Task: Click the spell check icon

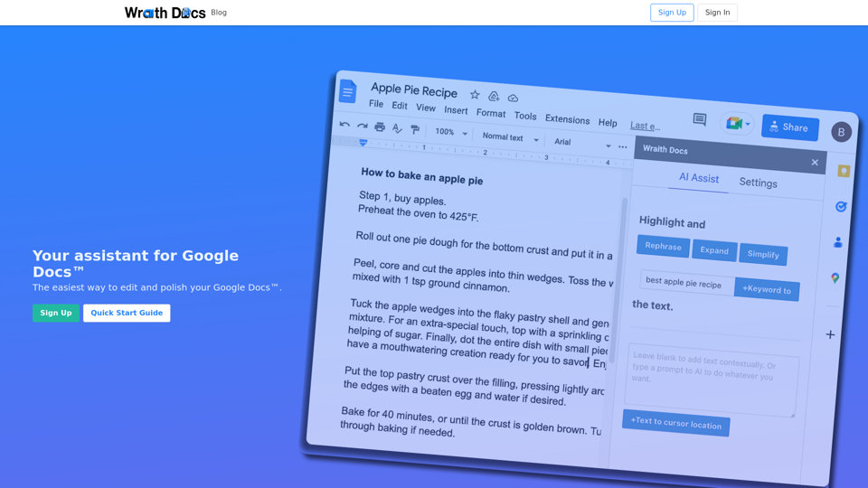Action: 397,128
